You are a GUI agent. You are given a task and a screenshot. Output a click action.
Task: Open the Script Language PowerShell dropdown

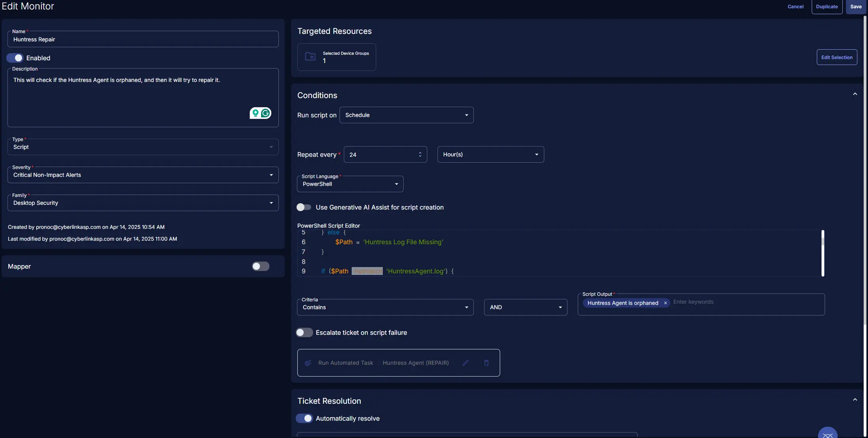[x=350, y=184]
